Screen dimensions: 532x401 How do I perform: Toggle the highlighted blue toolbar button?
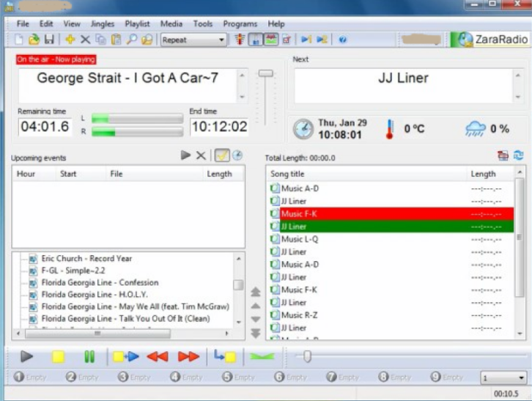click(x=255, y=40)
